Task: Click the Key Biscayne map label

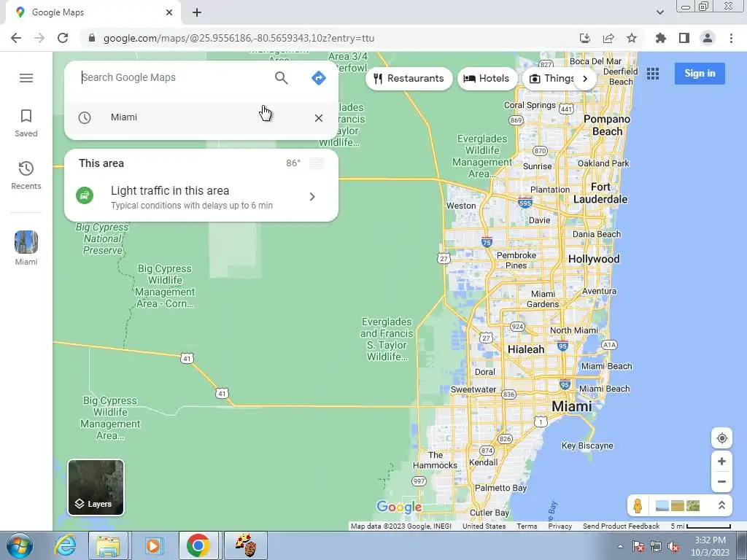Action: (x=587, y=446)
